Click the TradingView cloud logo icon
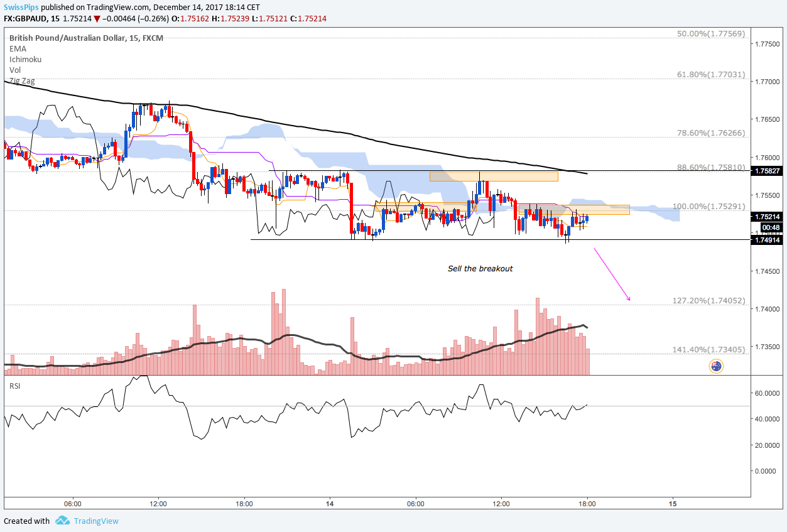 click(62, 521)
